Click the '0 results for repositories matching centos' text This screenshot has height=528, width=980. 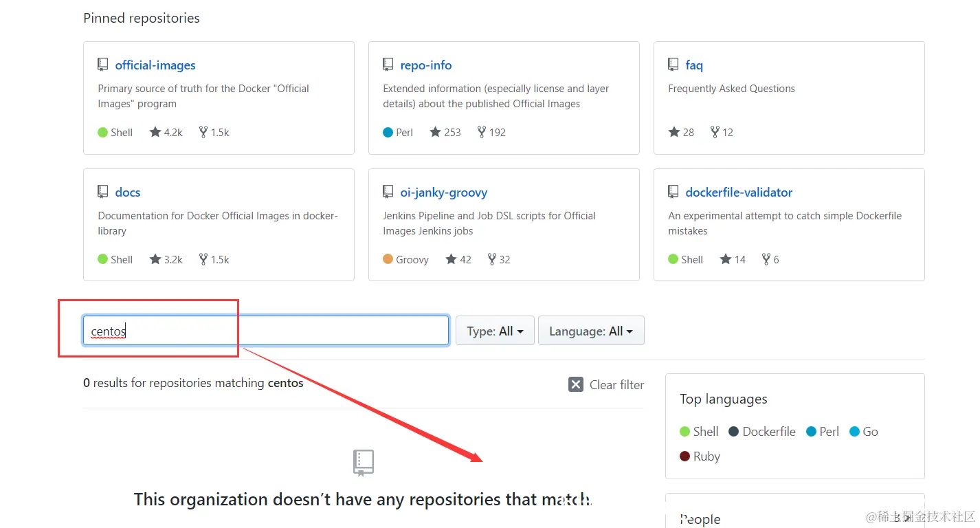(193, 383)
